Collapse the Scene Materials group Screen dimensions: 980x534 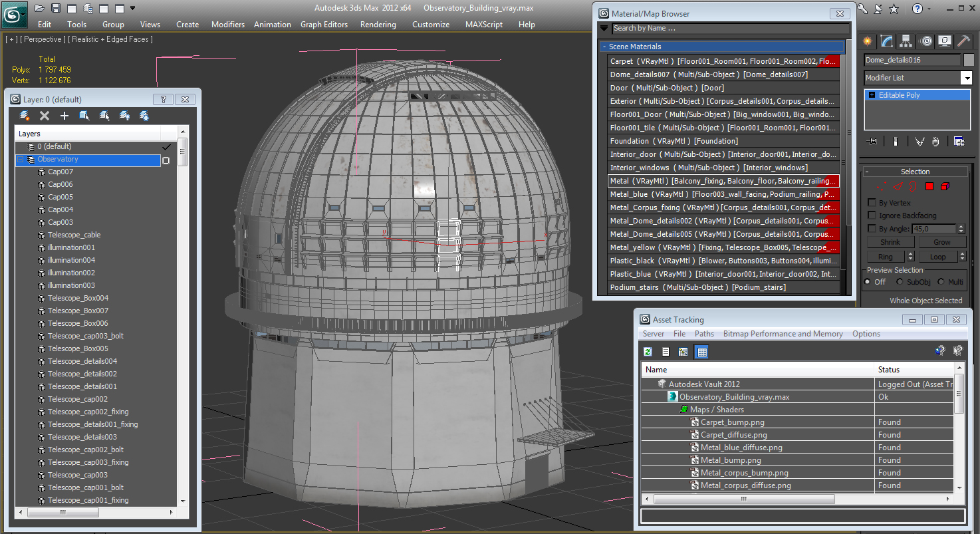point(604,47)
